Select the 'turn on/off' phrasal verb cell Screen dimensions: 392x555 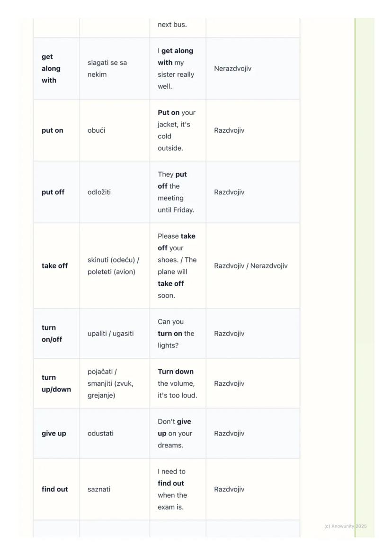point(52,334)
